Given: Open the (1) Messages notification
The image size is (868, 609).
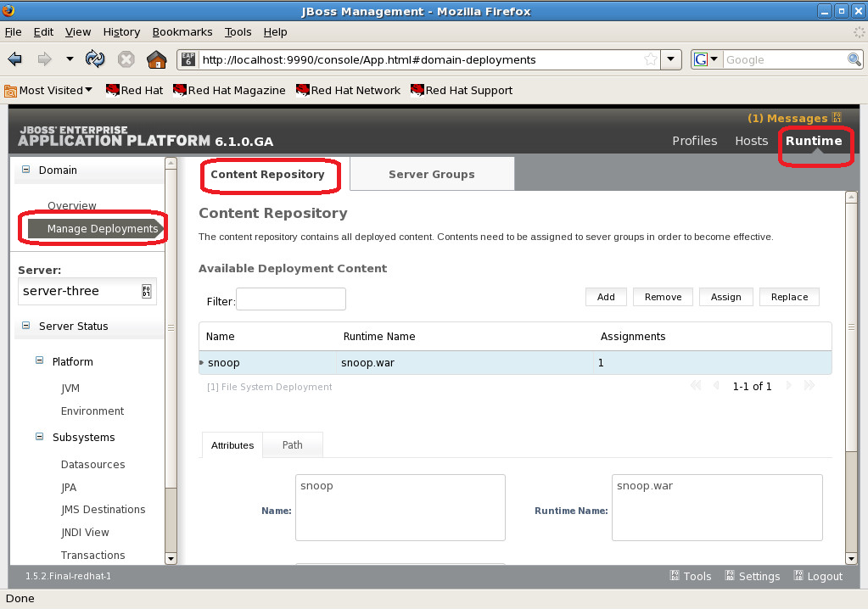Looking at the screenshot, I should point(794,118).
